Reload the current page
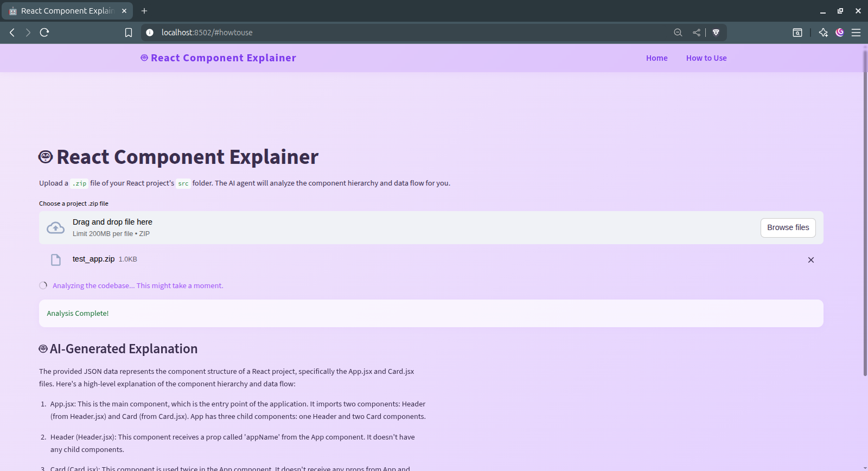 tap(44, 33)
